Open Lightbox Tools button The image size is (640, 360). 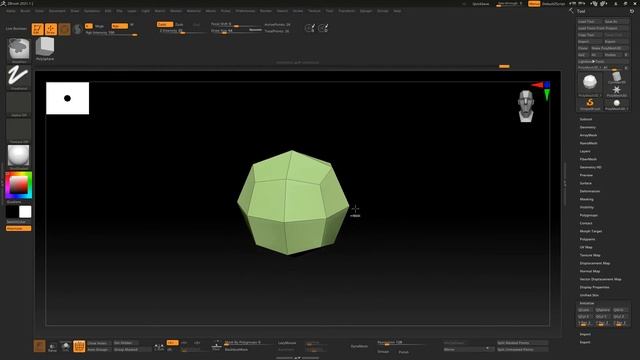pos(602,61)
